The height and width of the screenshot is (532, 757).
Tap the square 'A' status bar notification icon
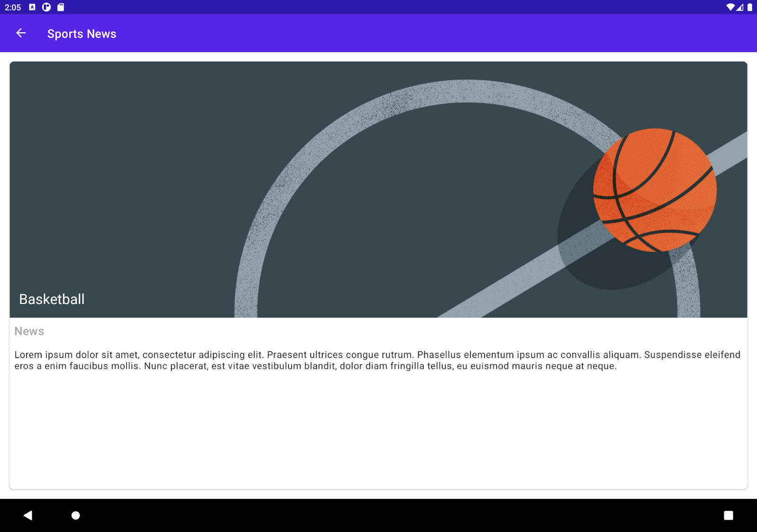(32, 7)
